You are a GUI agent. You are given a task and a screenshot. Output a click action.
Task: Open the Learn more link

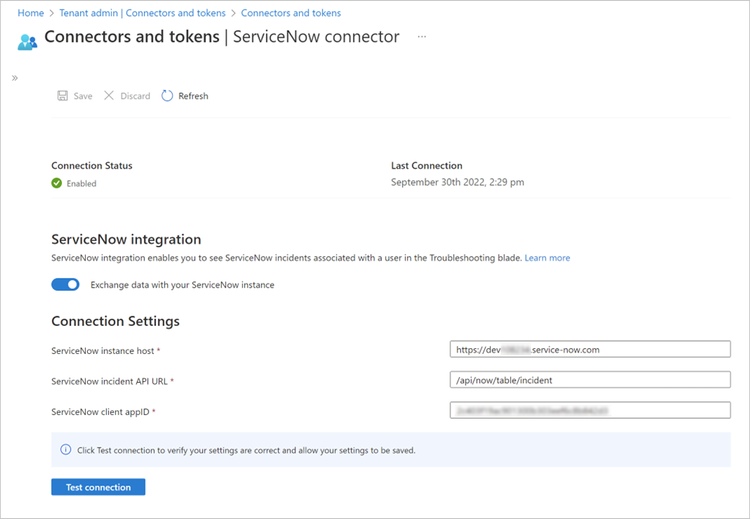(x=547, y=258)
